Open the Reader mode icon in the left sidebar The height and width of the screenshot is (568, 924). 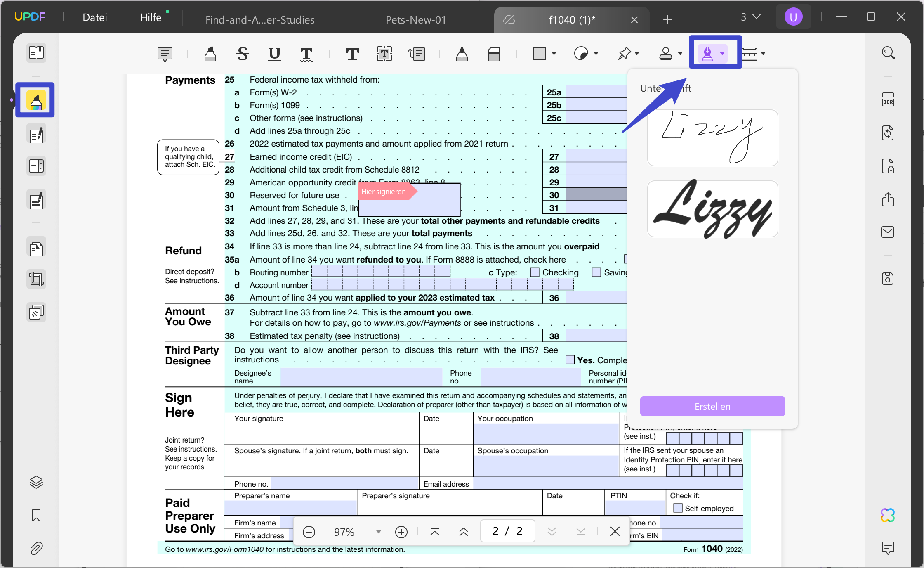36,52
